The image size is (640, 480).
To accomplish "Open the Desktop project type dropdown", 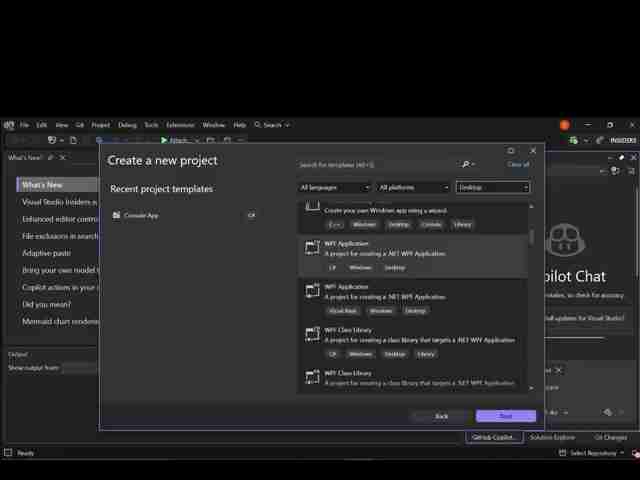I will pos(493,188).
